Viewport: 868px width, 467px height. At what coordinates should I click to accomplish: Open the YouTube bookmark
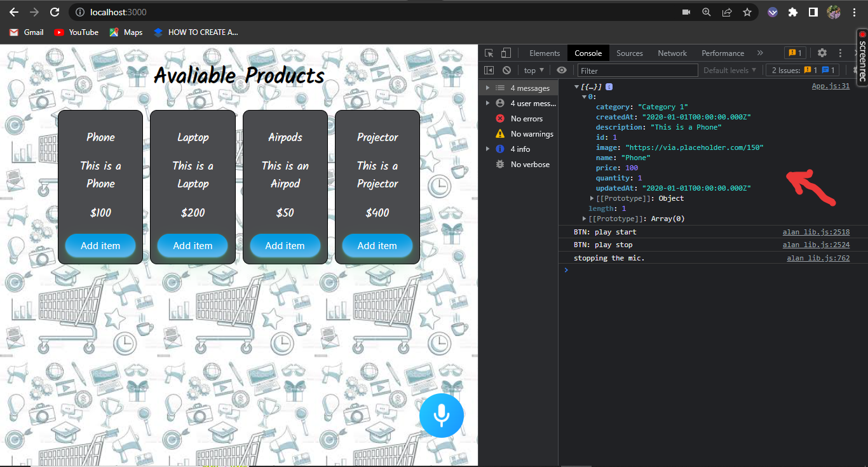click(76, 32)
